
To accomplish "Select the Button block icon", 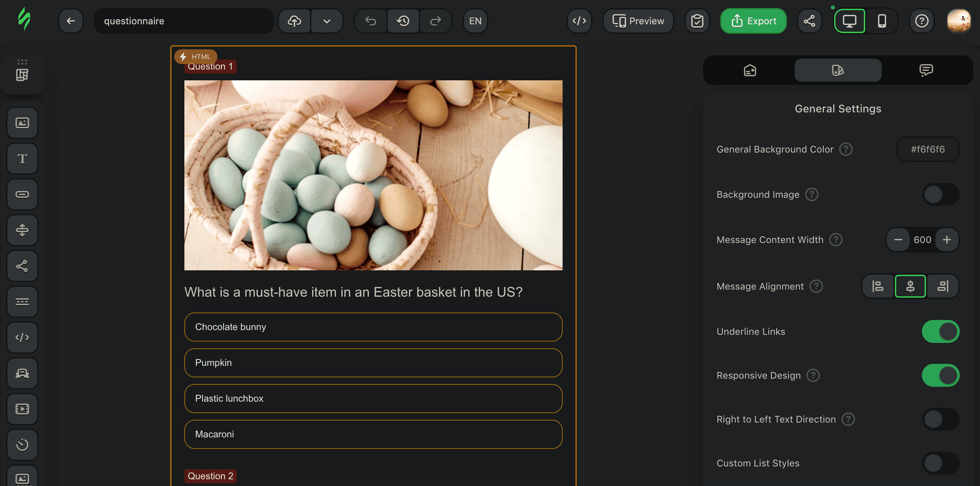I will tap(22, 194).
